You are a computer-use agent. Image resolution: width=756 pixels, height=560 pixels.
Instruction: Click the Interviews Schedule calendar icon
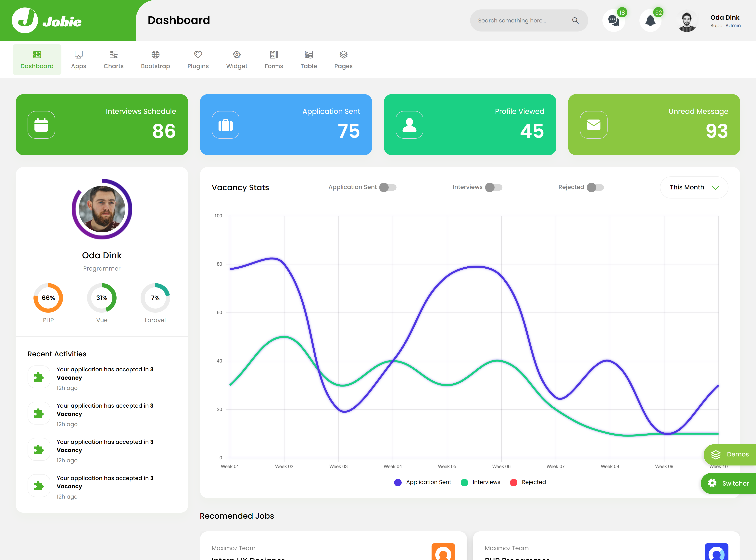coord(41,125)
